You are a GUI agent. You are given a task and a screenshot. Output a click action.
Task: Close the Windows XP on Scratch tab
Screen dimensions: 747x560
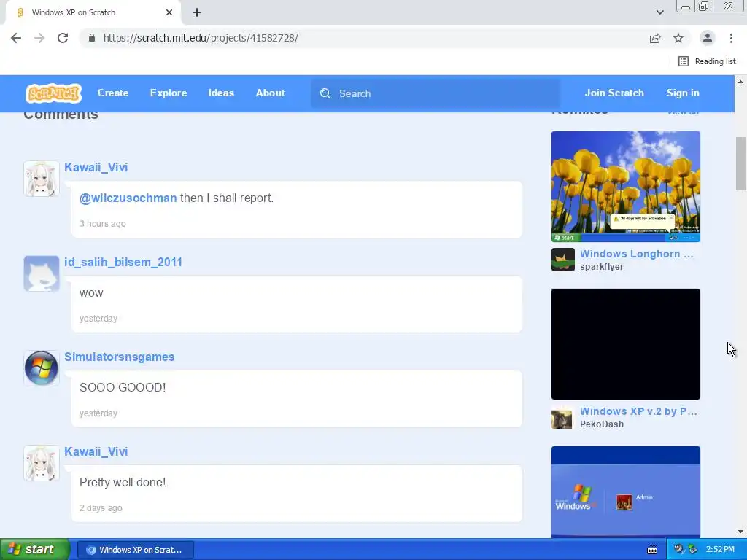tap(169, 12)
